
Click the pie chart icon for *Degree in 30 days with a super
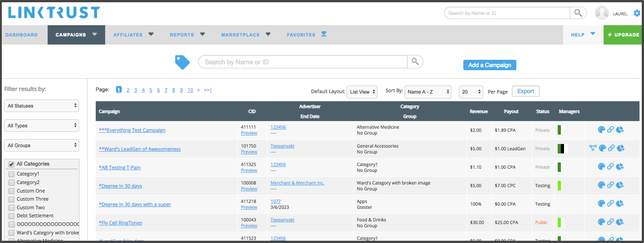[620, 203]
